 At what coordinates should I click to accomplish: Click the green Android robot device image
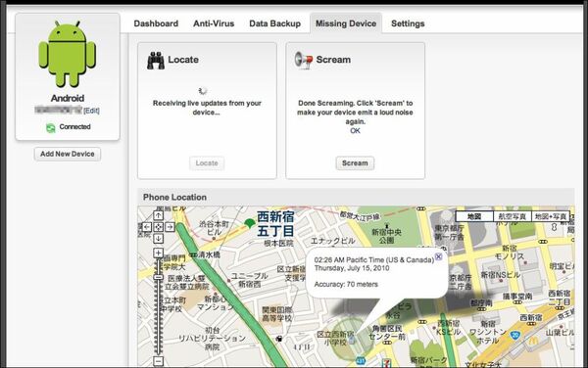67,54
